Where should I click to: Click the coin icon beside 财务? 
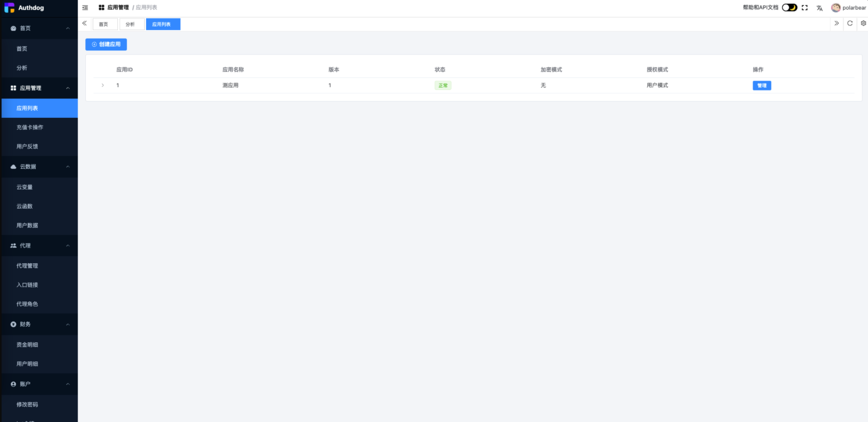point(13,324)
